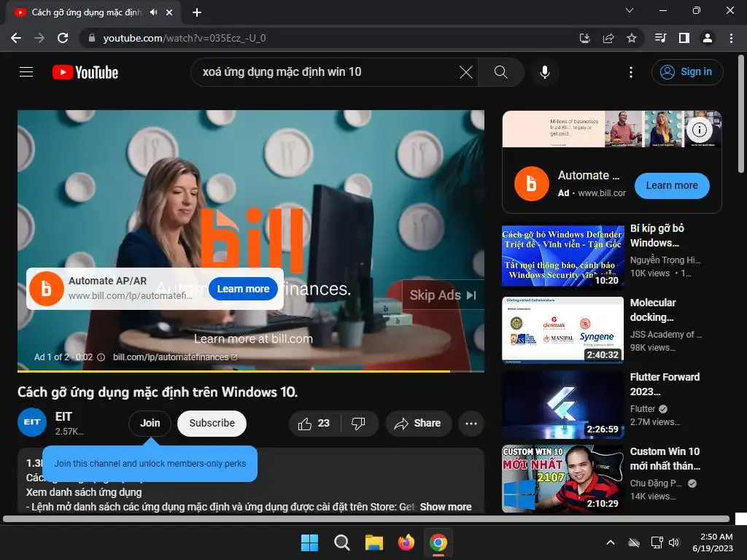
Task: Click the URL address bar
Action: pos(329,38)
